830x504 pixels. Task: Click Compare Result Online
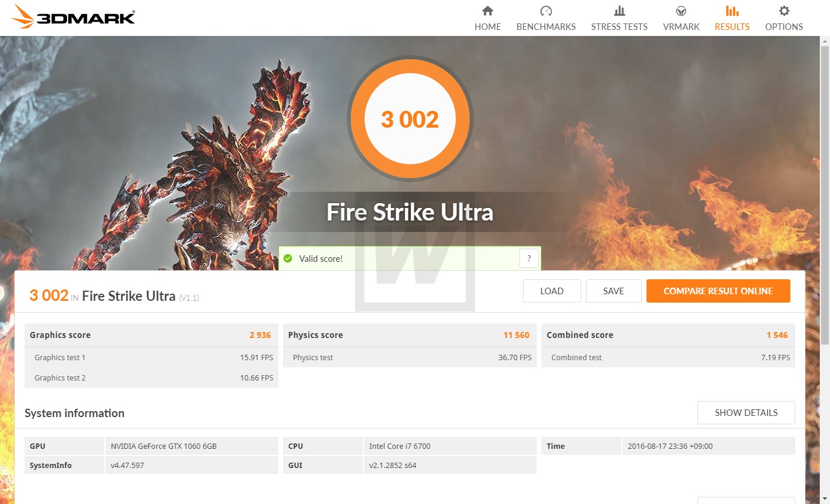click(718, 291)
